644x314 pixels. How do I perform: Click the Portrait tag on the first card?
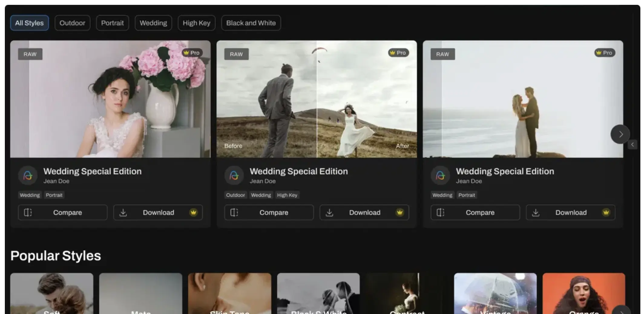point(54,195)
